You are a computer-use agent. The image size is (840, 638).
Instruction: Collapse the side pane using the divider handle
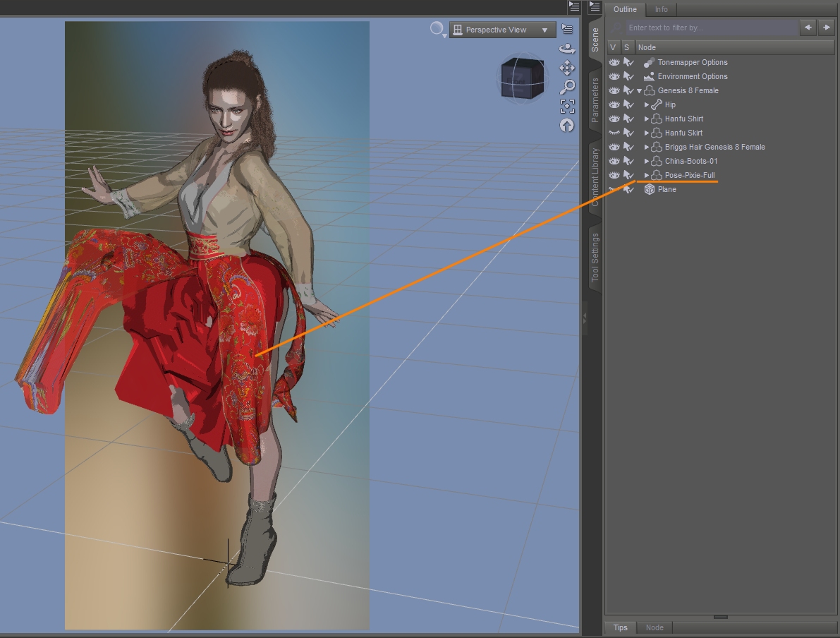coord(585,318)
